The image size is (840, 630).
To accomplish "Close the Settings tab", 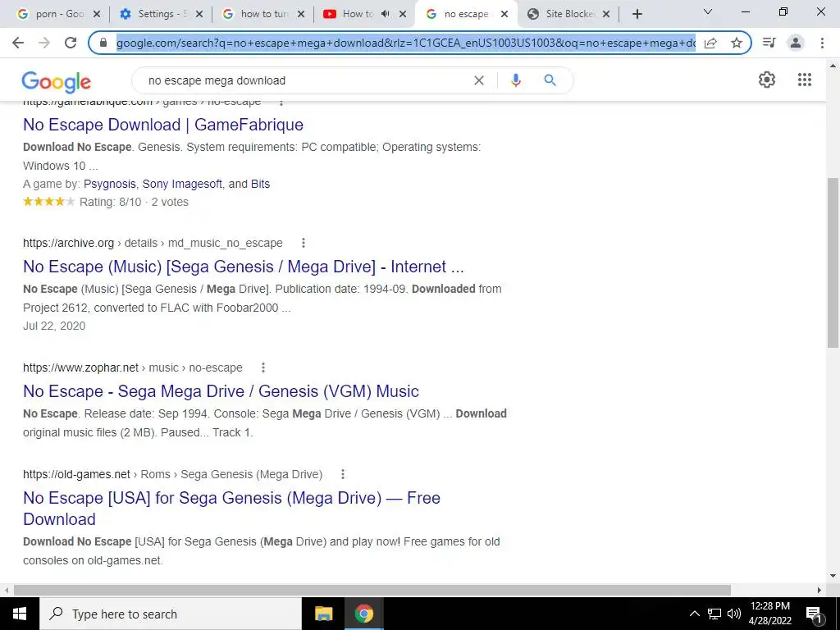I will click(199, 15).
